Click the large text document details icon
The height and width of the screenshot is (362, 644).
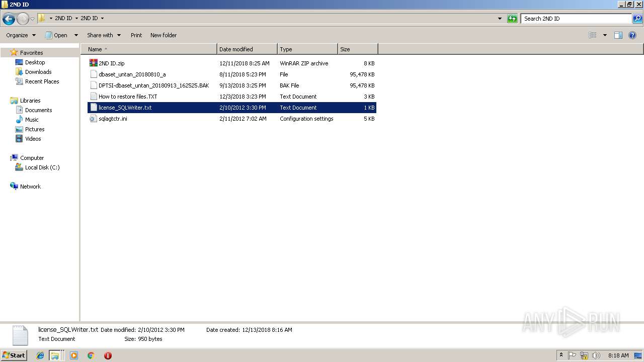pyautogui.click(x=20, y=335)
